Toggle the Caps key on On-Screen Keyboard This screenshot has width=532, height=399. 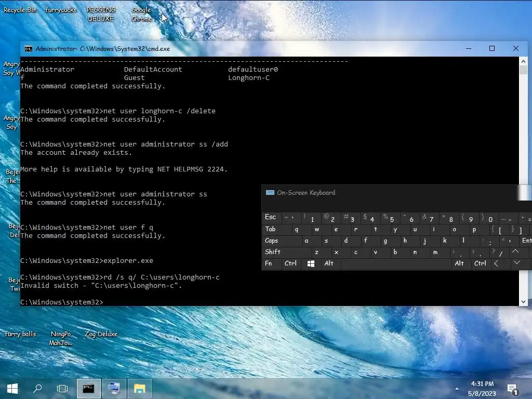(282, 241)
